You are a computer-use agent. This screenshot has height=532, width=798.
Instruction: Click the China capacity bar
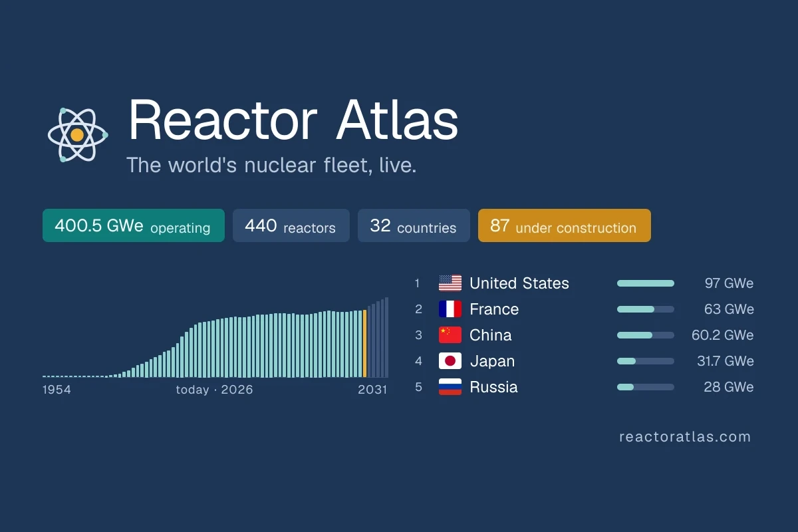tap(646, 335)
